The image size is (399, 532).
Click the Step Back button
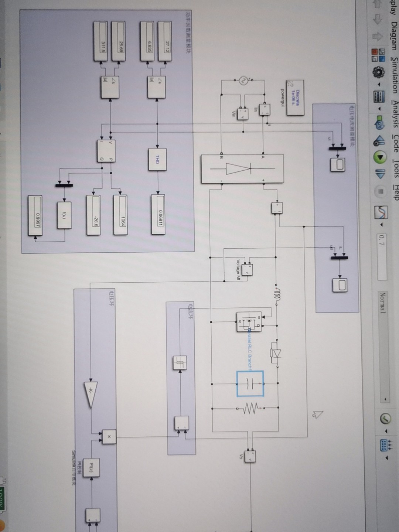click(x=379, y=141)
